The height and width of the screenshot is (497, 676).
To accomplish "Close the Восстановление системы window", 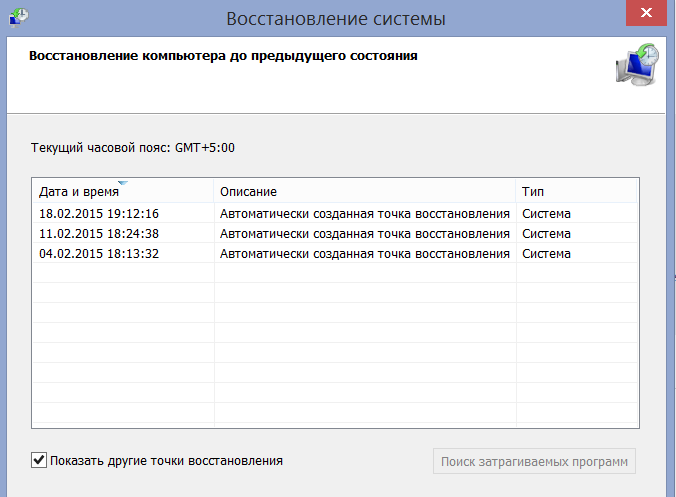I will (646, 13).
